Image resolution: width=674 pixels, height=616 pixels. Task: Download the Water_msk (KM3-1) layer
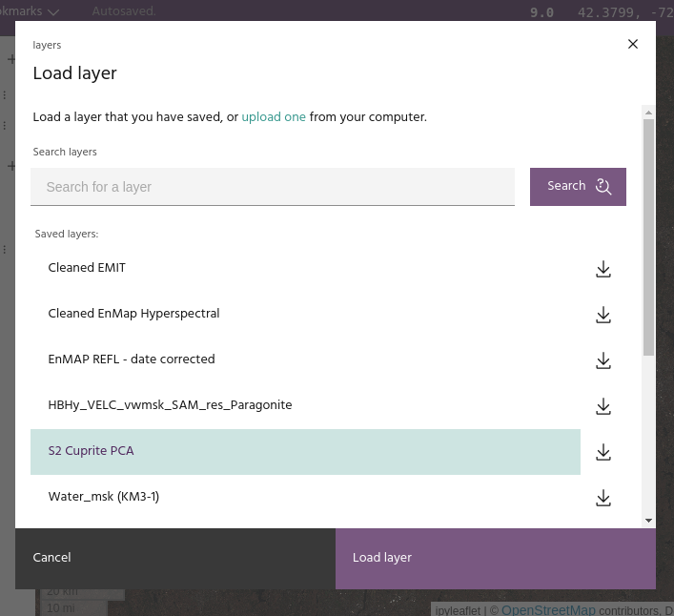[x=603, y=498]
